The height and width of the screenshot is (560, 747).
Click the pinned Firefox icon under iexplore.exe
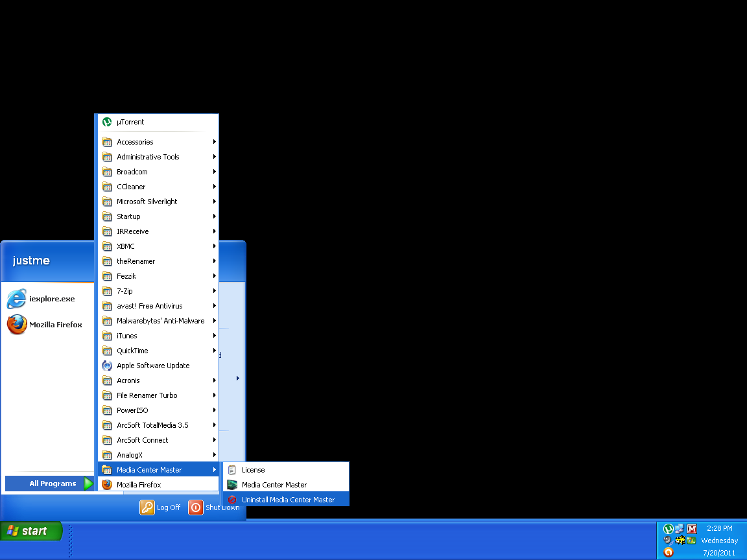(17, 324)
